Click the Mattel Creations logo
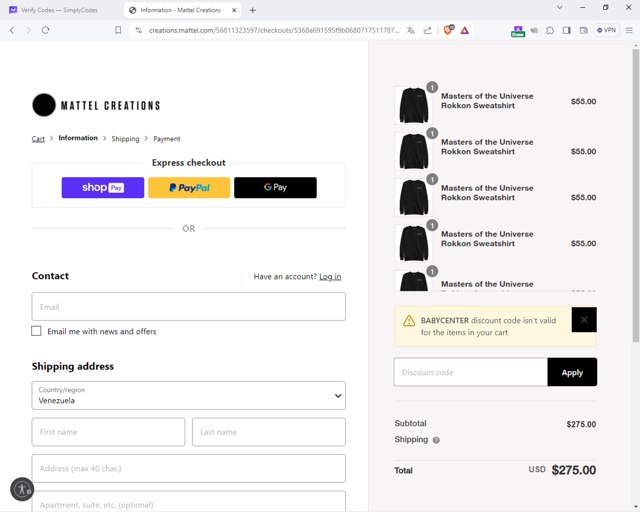The width and height of the screenshot is (640, 512). [x=96, y=105]
